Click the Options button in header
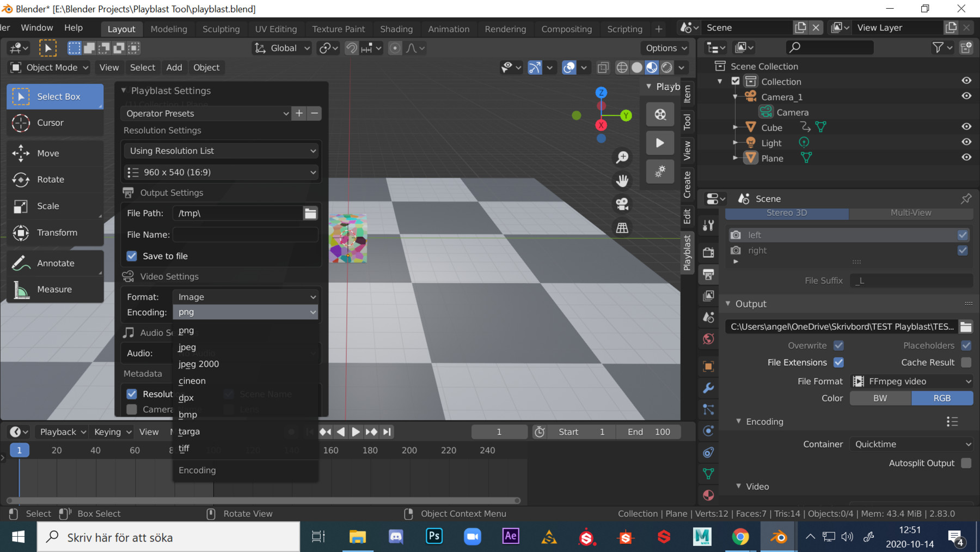This screenshot has width=980, height=552. click(666, 48)
